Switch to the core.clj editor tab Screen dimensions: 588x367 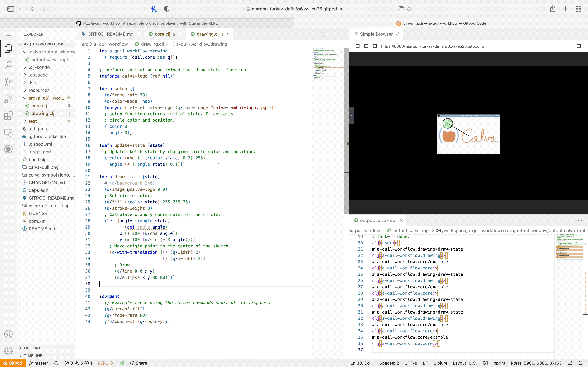[162, 34]
